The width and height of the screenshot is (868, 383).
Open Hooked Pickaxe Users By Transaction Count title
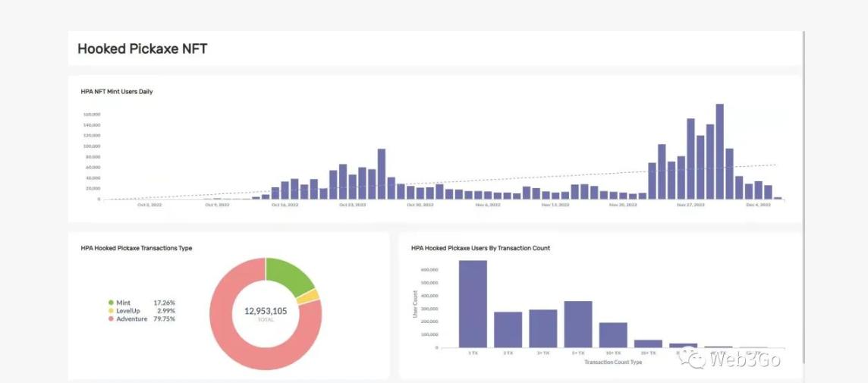point(480,248)
